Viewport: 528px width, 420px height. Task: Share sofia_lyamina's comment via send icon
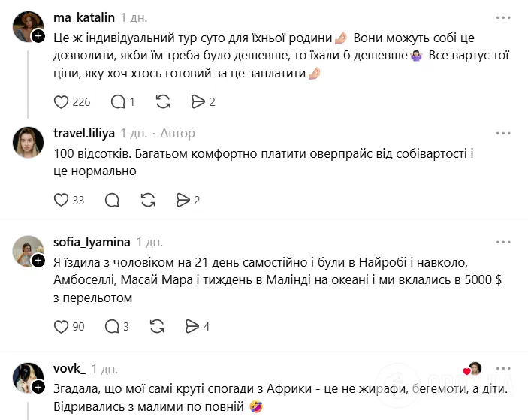(x=192, y=326)
